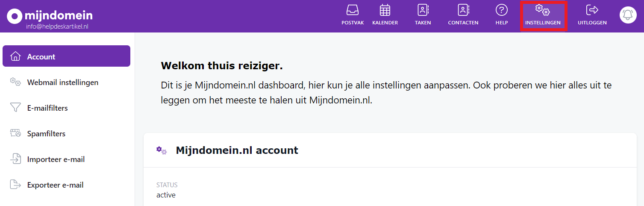Screen dimensions: 644x206
Task: Open the Contacten address book icon
Action: point(463,10)
